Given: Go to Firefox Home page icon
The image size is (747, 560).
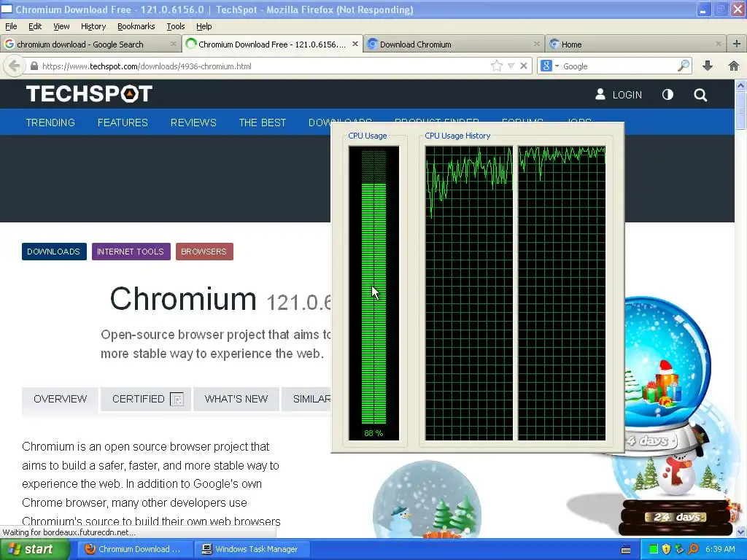Looking at the screenshot, I should tap(734, 66).
